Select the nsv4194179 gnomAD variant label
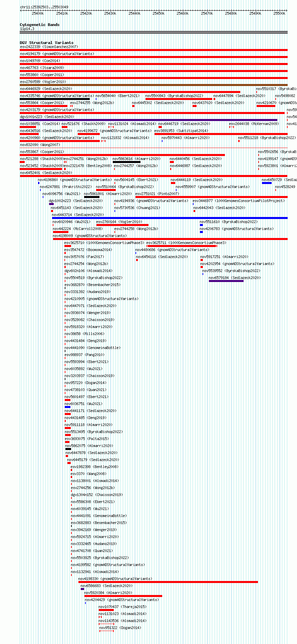Image resolution: width=297 pixels, height=644 pixels. pyautogui.click(x=57, y=54)
